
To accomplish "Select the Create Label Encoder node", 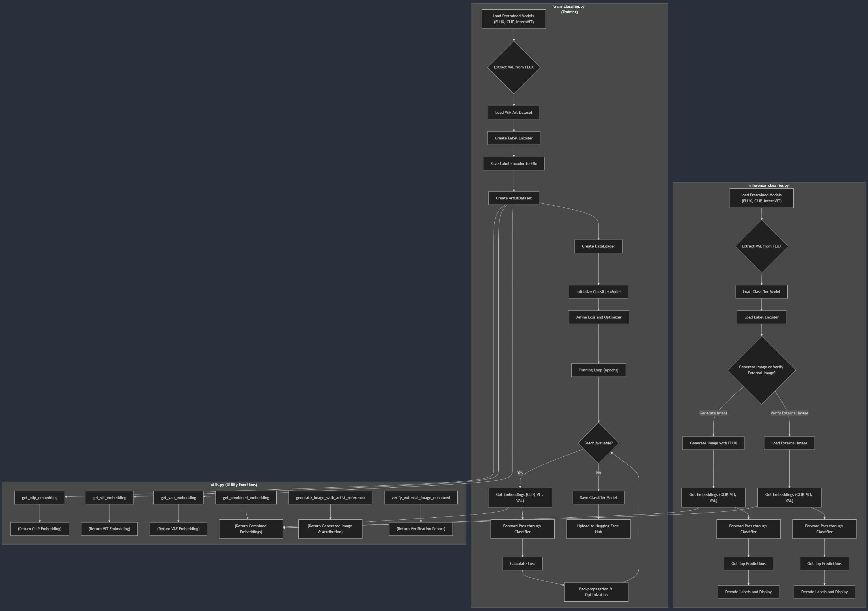I will point(513,138).
